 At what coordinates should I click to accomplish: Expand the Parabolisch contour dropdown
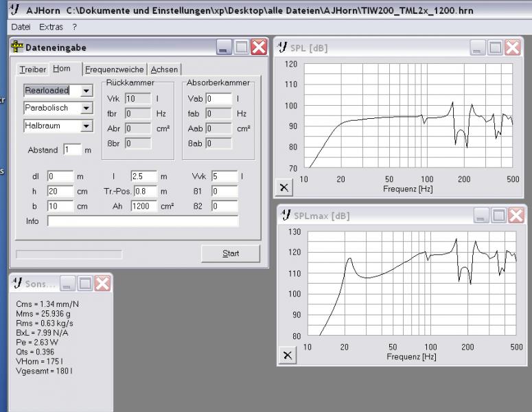pyautogui.click(x=86, y=108)
